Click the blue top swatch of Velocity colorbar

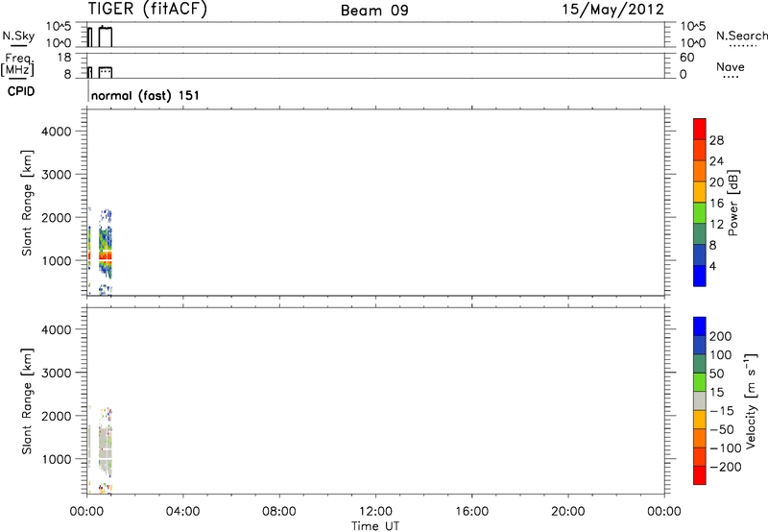[x=700, y=326]
